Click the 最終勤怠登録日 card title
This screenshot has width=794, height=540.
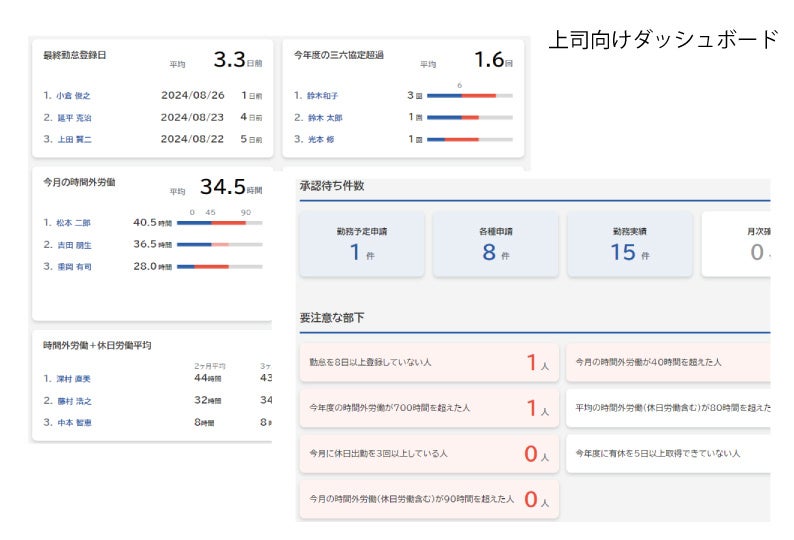(74, 55)
